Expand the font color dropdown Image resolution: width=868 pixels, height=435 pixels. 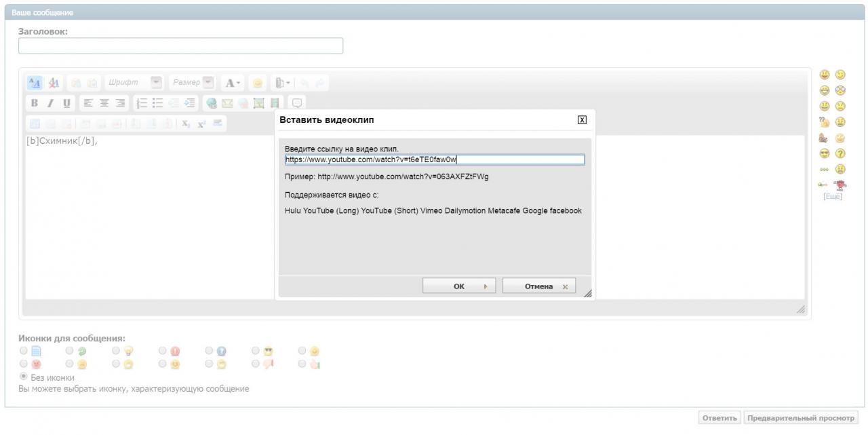[x=233, y=83]
